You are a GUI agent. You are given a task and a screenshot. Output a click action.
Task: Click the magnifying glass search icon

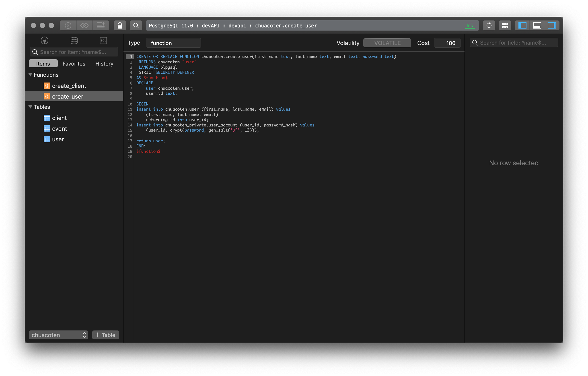click(136, 25)
